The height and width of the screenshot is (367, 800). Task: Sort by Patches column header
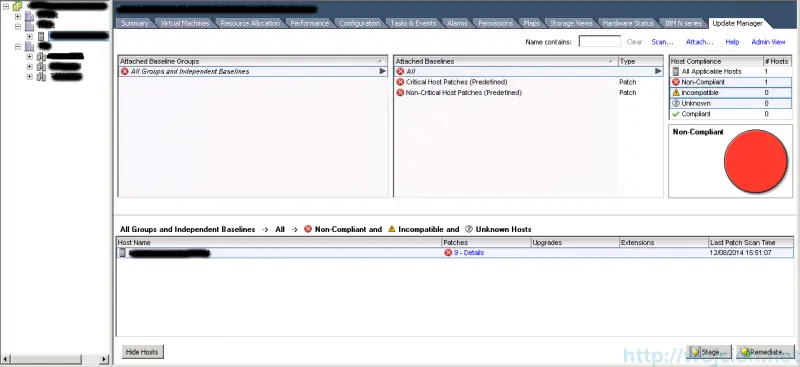(x=486, y=242)
